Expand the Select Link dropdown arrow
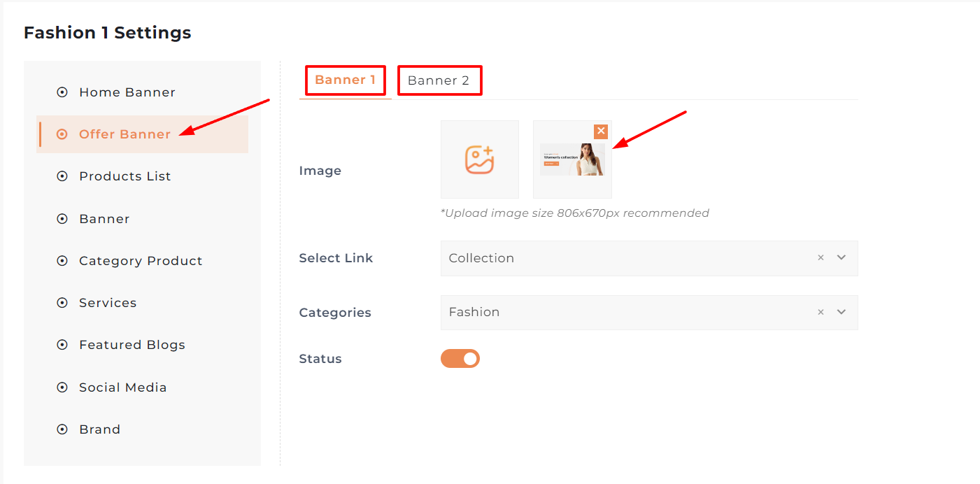 [841, 258]
